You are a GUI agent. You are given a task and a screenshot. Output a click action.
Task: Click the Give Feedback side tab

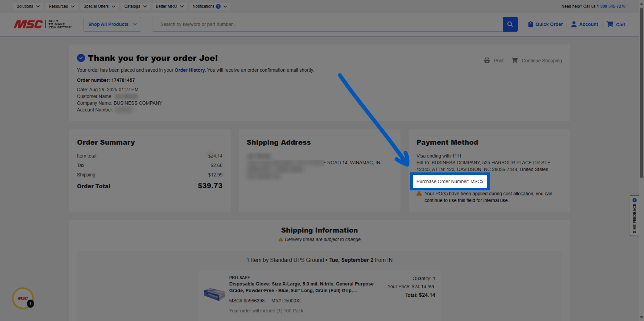(634, 215)
